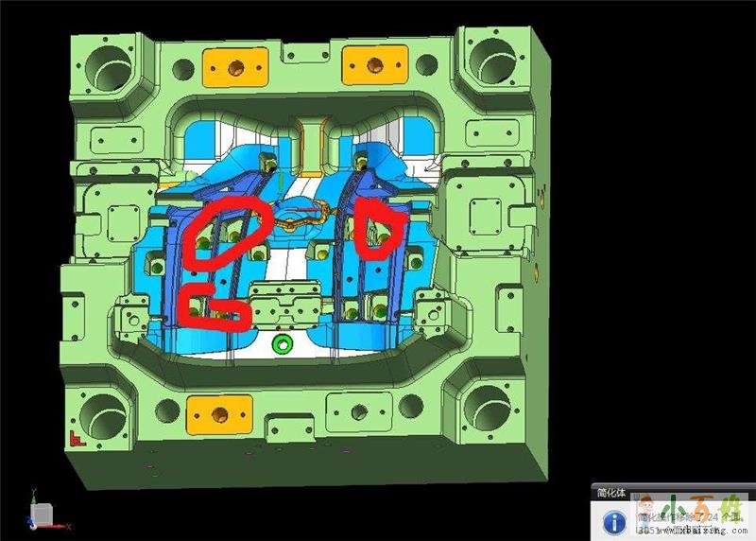Click the gray view triad cube

(x=42, y=514)
